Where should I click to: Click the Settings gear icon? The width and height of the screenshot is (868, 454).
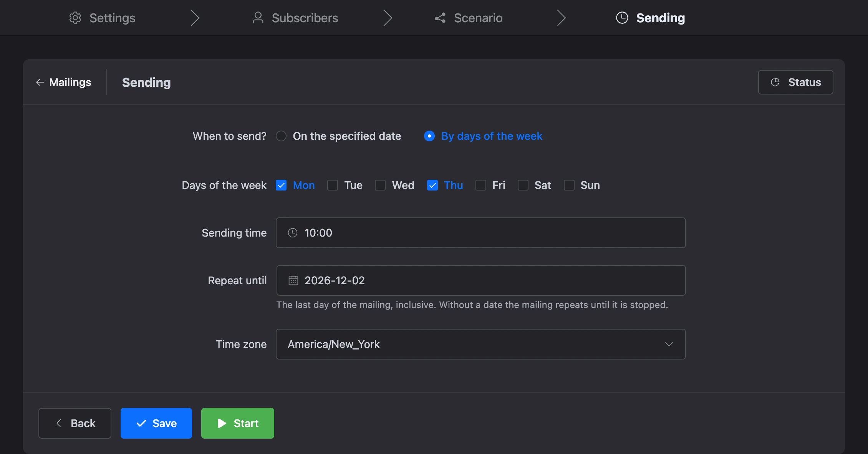(75, 18)
